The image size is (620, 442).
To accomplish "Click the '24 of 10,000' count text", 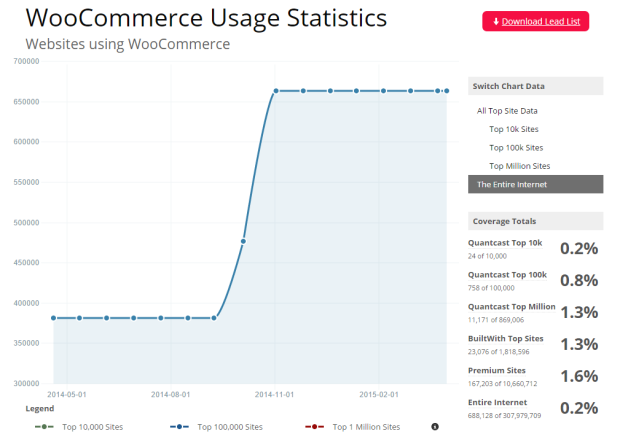I will click(487, 256).
